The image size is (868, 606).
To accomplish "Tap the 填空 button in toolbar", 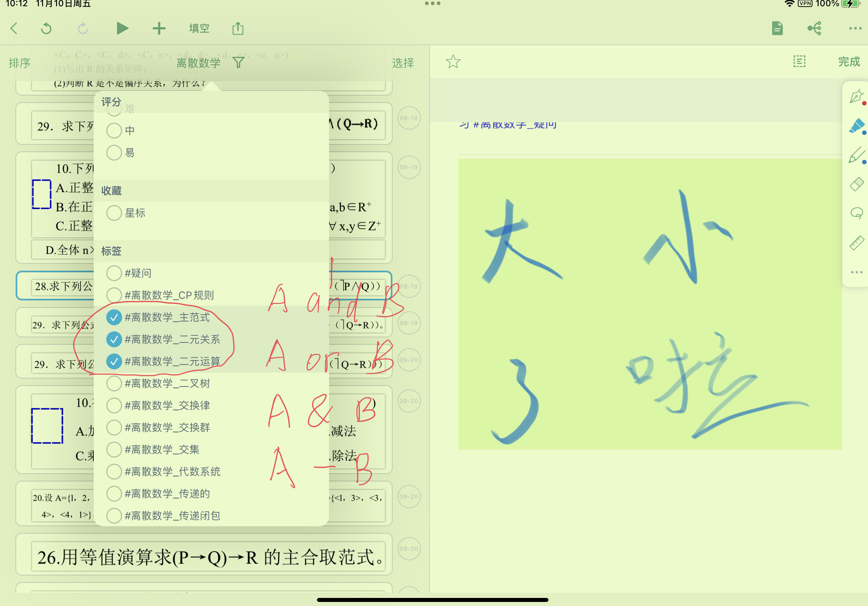I will pyautogui.click(x=199, y=28).
